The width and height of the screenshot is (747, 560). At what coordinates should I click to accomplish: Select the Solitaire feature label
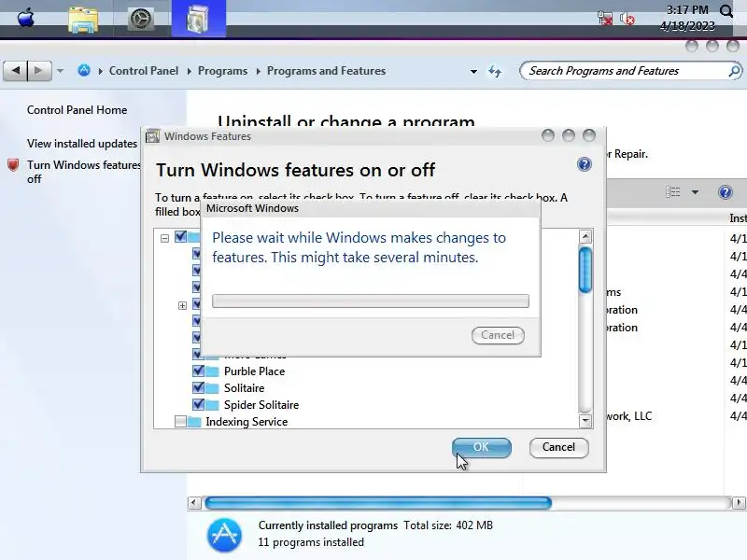pos(244,388)
